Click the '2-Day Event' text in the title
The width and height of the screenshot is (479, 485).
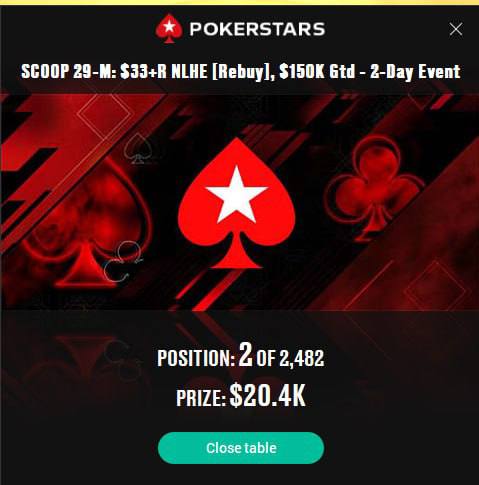[415, 72]
